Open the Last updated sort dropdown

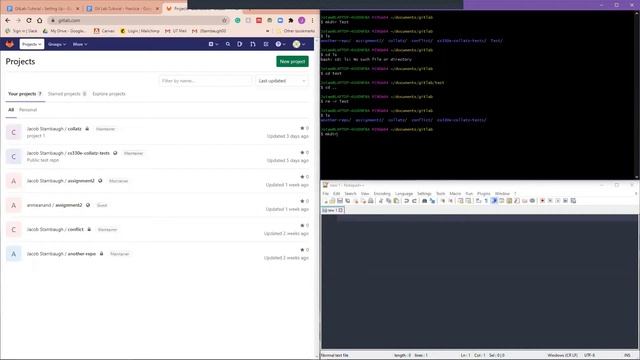[282, 81]
